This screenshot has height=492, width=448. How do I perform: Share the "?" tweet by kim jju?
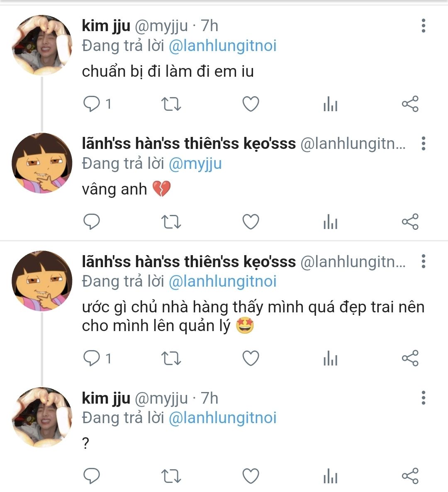[x=410, y=476]
